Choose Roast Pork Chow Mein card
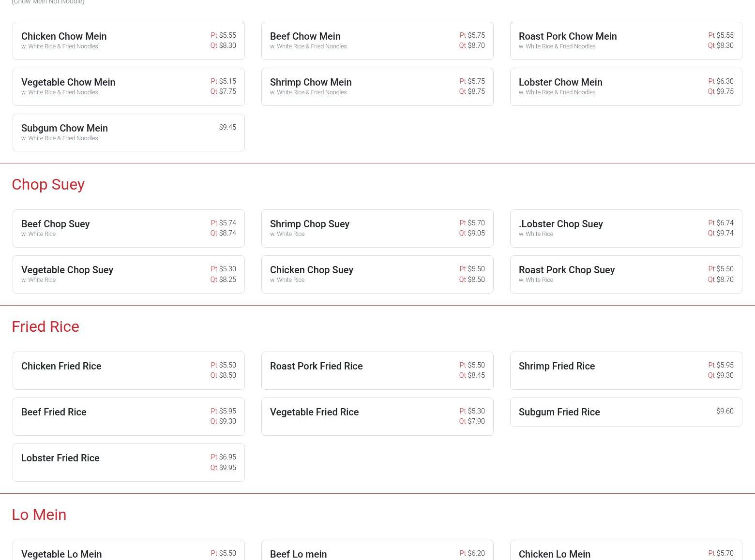755x560 pixels. (626, 41)
